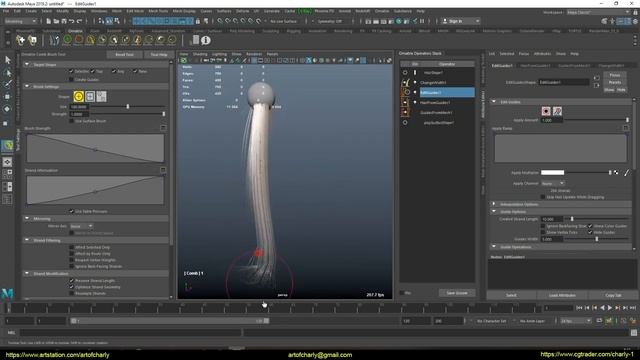Expand the Interpolation Options section
640x360 pixels.
pyautogui.click(x=494, y=204)
